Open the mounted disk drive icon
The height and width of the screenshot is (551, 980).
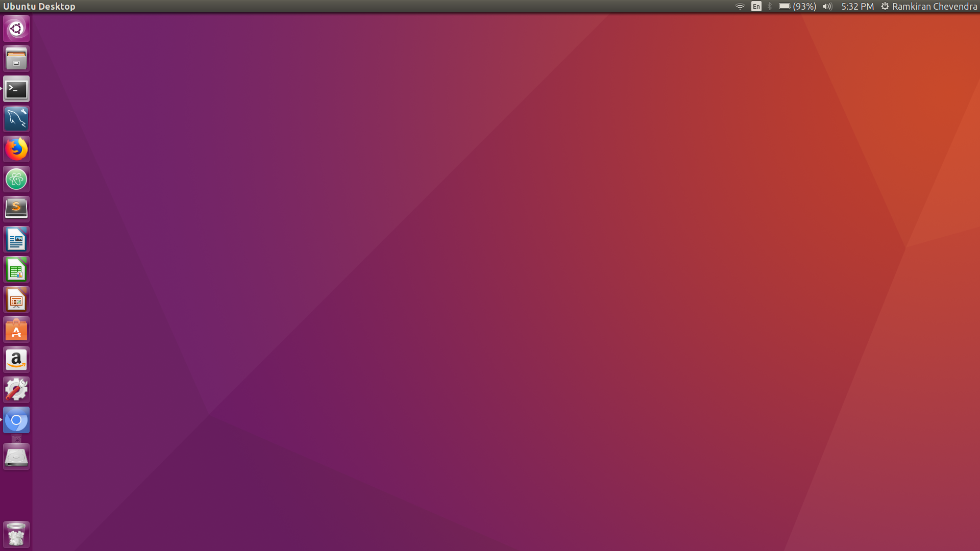click(x=16, y=457)
